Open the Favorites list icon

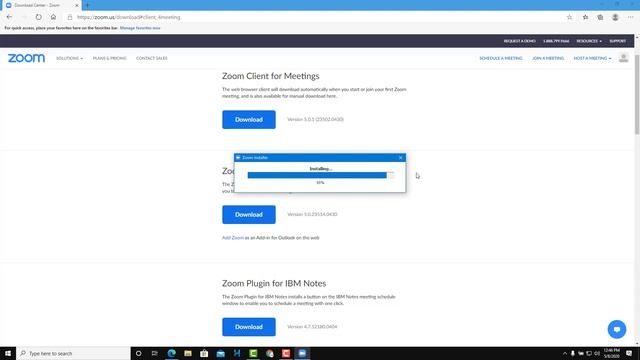[x=585, y=17]
